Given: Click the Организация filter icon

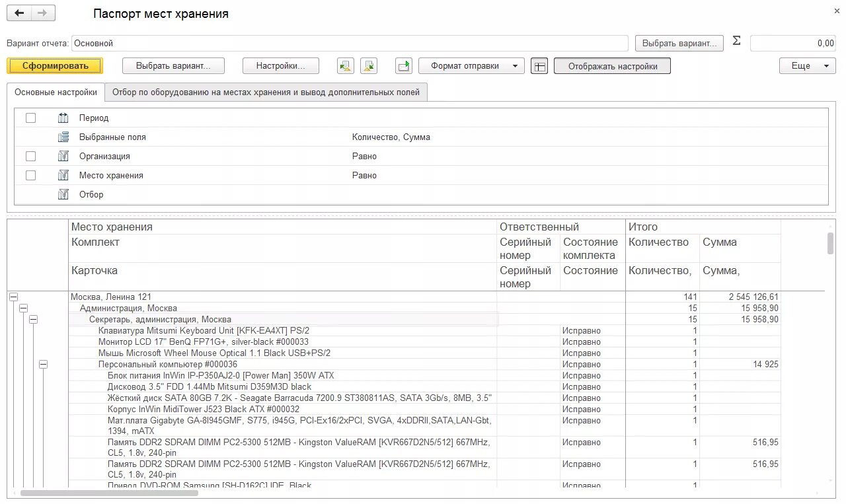Looking at the screenshot, I should coord(63,157).
